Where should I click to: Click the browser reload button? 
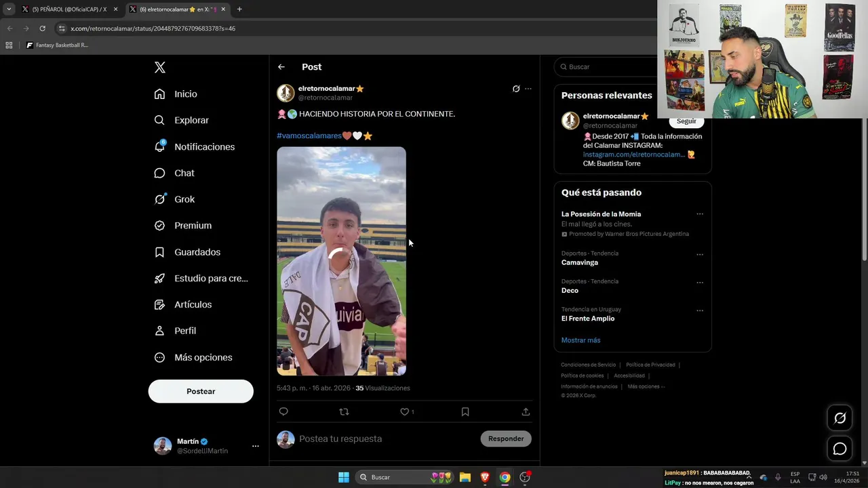[42, 28]
